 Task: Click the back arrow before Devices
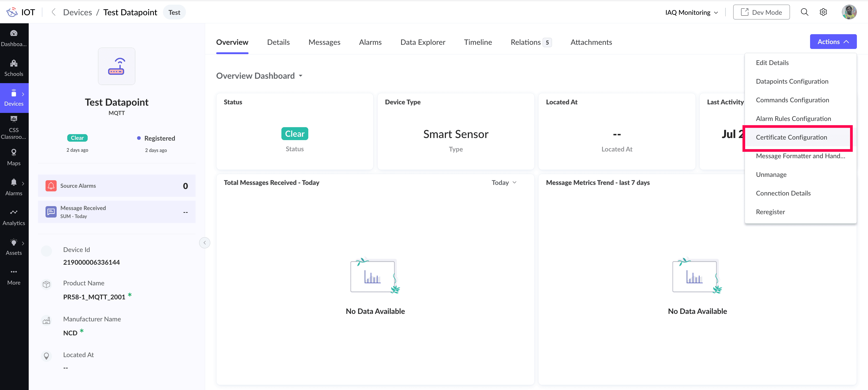pos(53,12)
